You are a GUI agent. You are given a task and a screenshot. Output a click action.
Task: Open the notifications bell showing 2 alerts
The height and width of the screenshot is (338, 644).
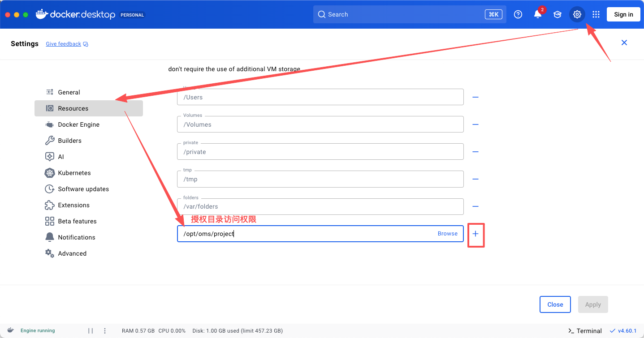pyautogui.click(x=537, y=14)
